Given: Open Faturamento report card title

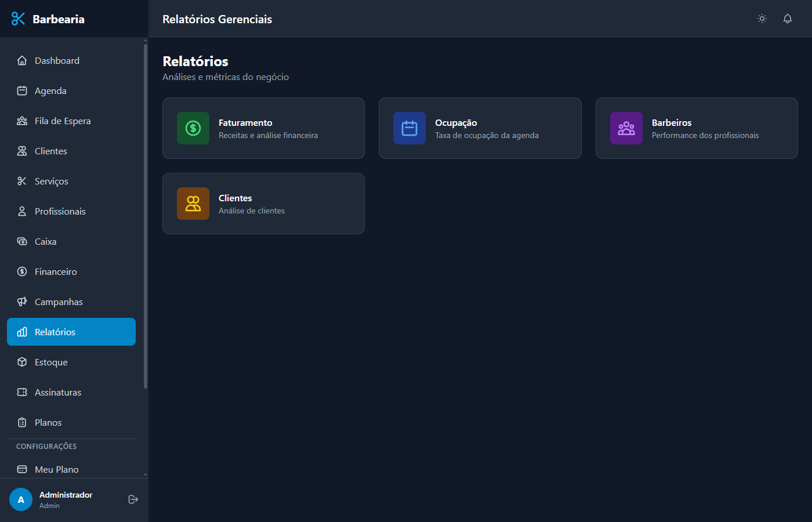Looking at the screenshot, I should pos(245,123).
